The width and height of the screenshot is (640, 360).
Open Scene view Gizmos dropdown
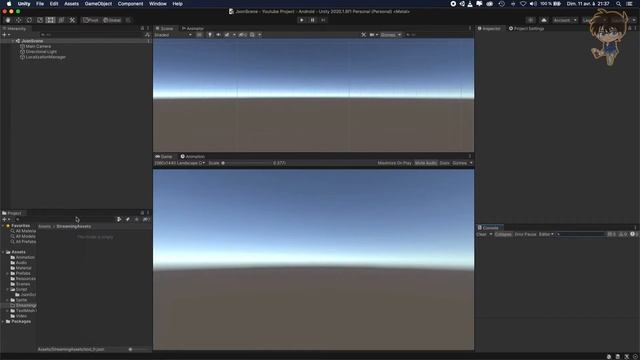point(391,35)
